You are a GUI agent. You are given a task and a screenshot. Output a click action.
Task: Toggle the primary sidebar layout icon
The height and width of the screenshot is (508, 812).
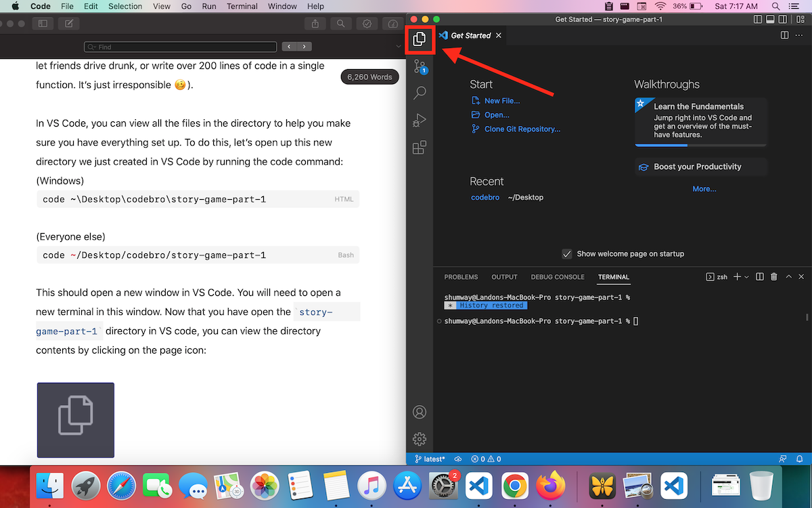[x=759, y=20]
